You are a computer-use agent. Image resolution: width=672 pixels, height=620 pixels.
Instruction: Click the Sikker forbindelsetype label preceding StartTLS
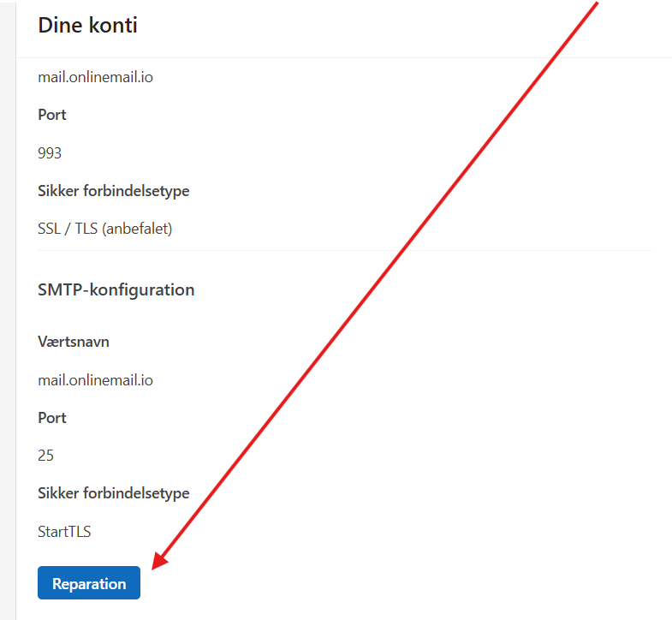point(114,493)
